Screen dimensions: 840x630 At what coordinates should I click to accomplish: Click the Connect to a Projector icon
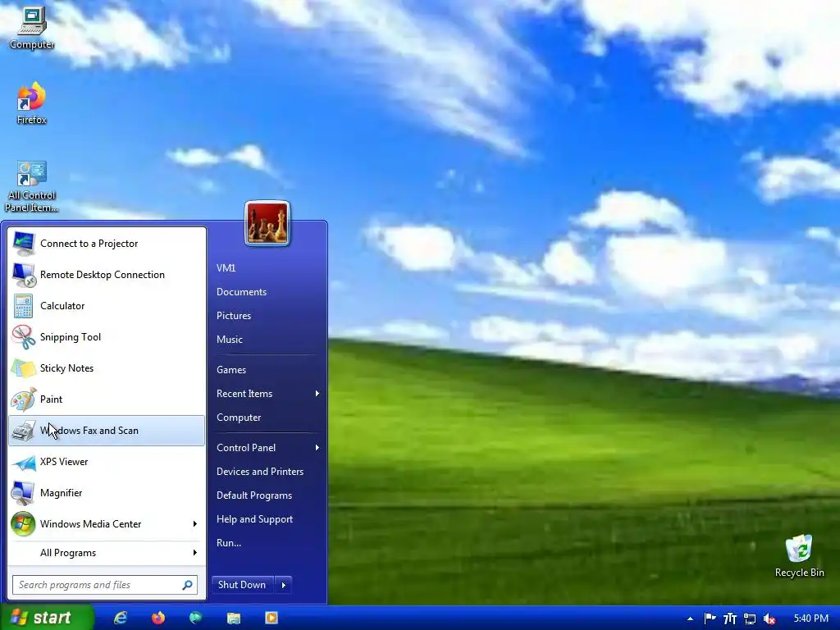(23, 244)
